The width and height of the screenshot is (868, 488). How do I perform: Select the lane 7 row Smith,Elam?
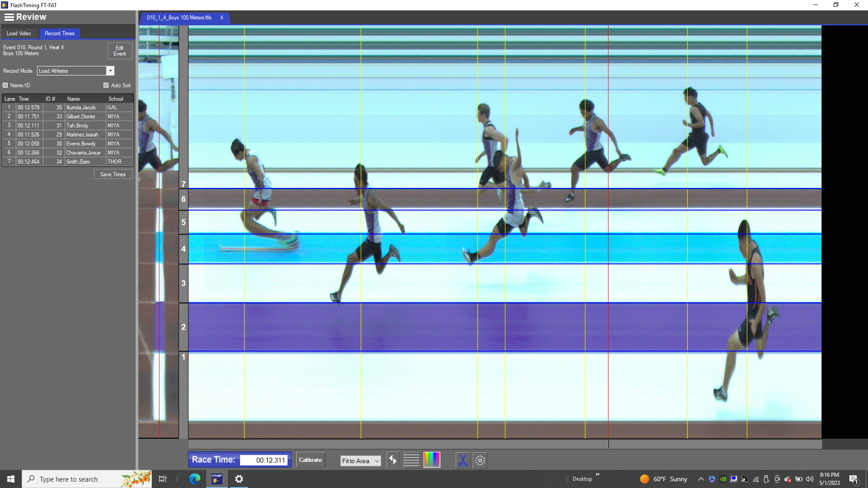pyautogui.click(x=68, y=162)
